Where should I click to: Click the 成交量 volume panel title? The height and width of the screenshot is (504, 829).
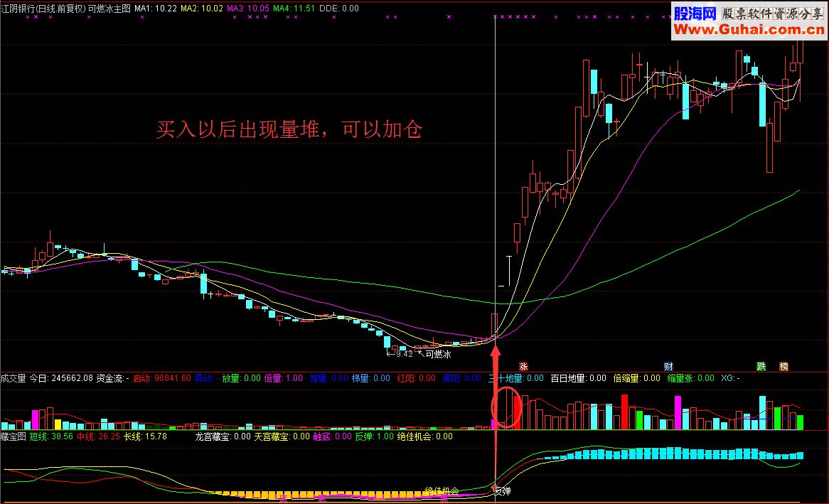pyautogui.click(x=14, y=378)
